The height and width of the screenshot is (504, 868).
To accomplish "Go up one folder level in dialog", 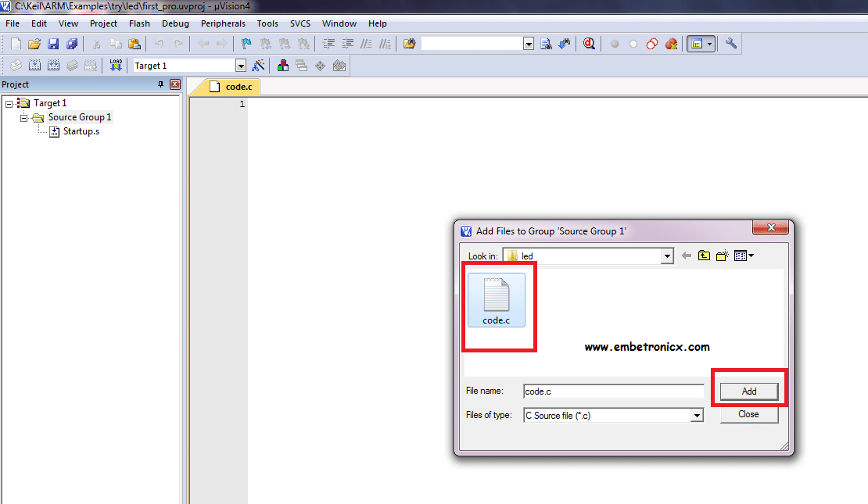I will (704, 256).
